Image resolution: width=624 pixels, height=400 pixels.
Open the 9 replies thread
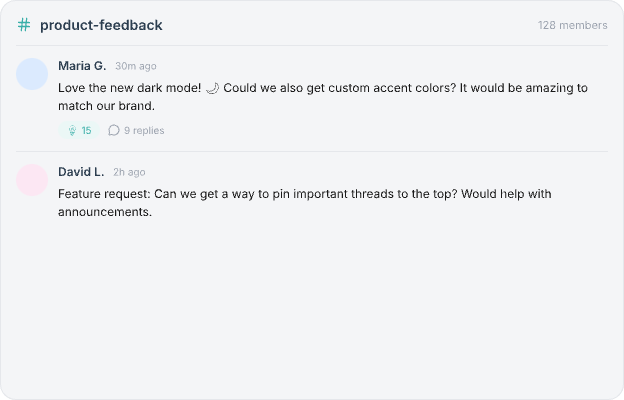tap(136, 130)
